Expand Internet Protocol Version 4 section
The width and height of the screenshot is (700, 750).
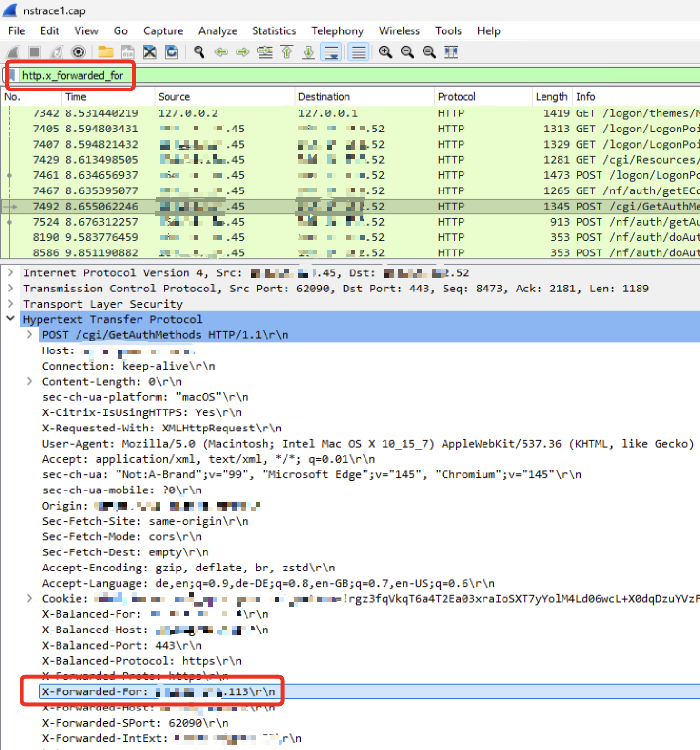pos(10,273)
